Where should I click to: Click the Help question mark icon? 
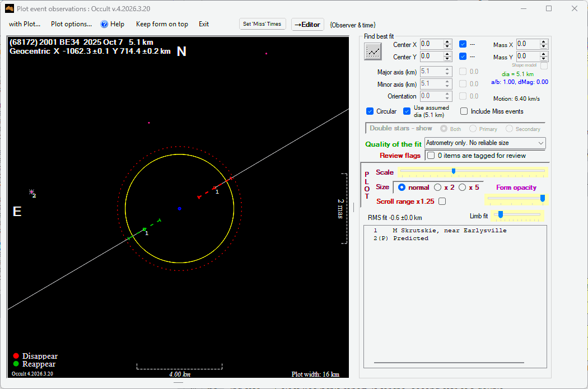click(x=104, y=24)
